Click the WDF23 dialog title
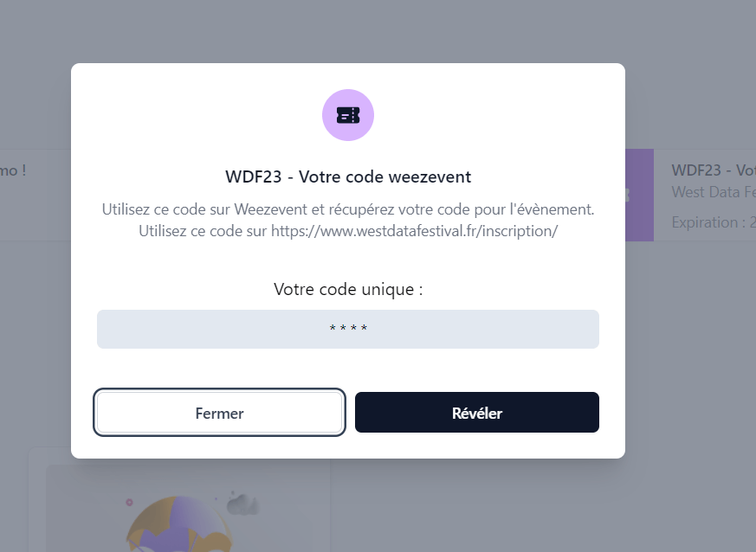This screenshot has width=756, height=552. pos(348,177)
